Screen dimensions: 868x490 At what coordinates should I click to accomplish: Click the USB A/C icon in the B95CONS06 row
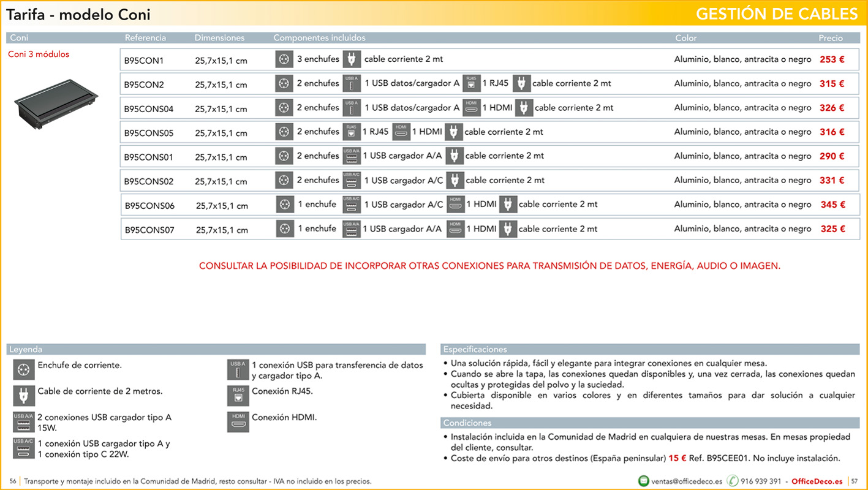352,204
